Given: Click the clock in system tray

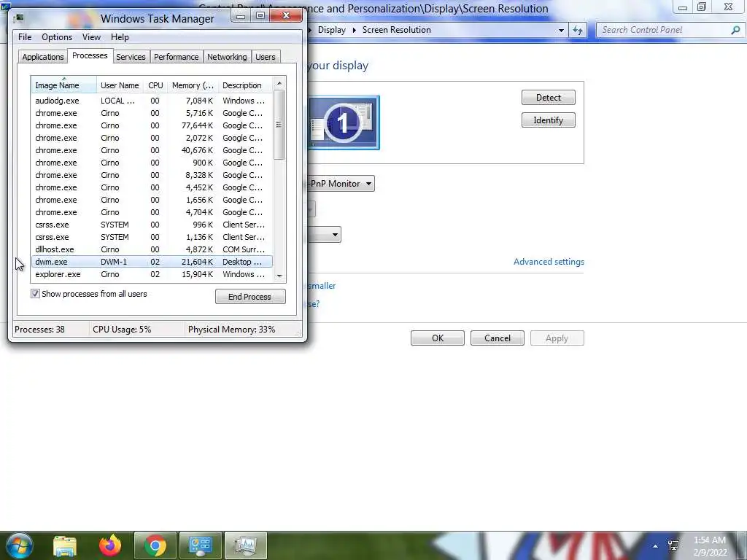Looking at the screenshot, I should (x=710, y=546).
